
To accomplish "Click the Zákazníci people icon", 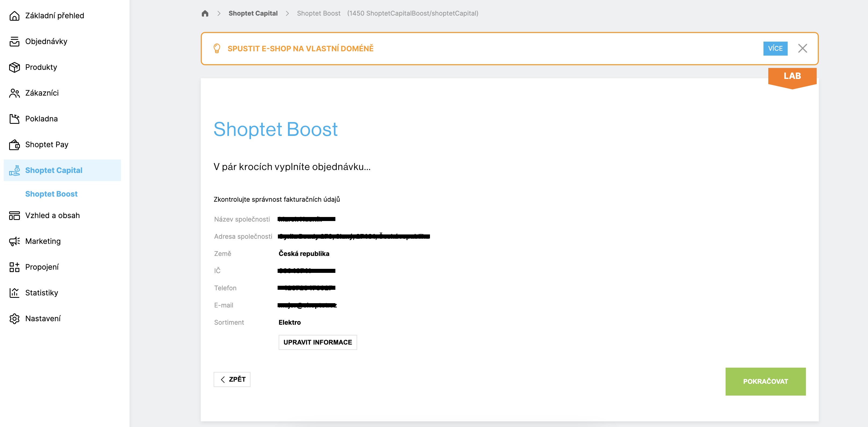I will (x=14, y=93).
